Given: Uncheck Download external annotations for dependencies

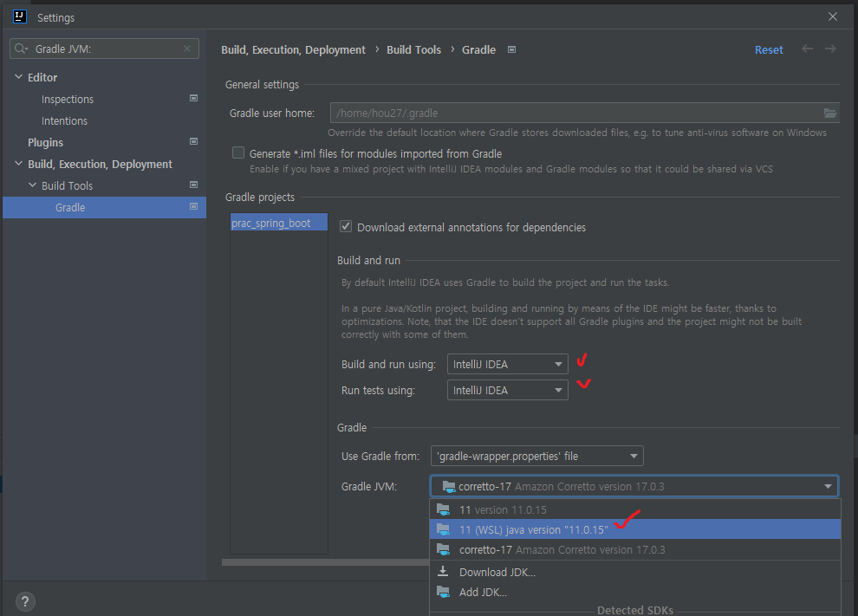Looking at the screenshot, I should (346, 226).
